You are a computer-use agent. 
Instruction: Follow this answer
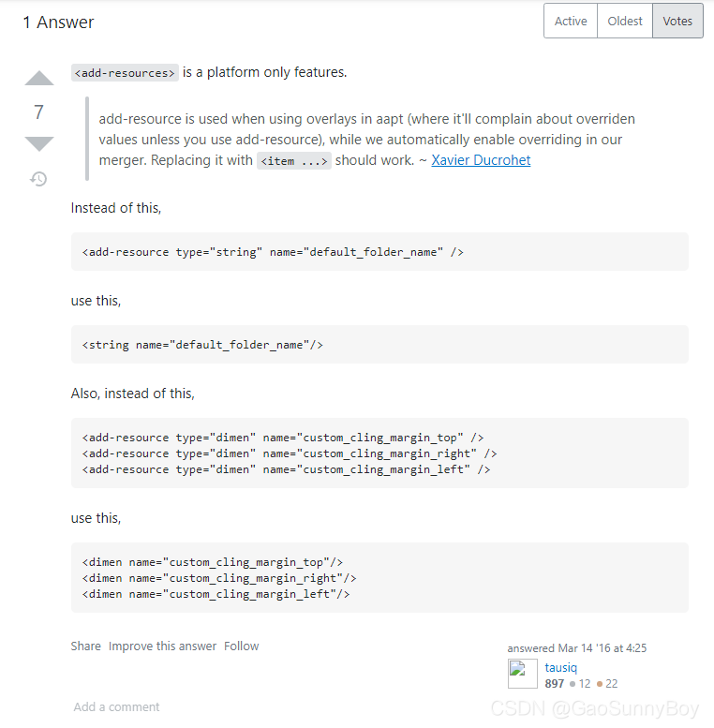[x=242, y=646]
